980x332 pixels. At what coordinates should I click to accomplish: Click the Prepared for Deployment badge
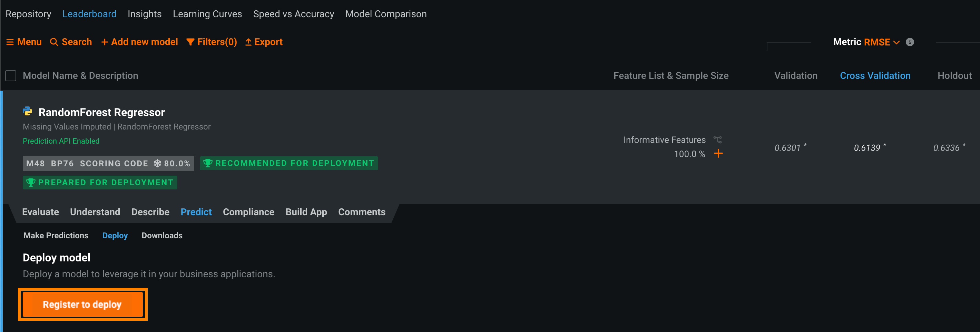[x=100, y=183]
